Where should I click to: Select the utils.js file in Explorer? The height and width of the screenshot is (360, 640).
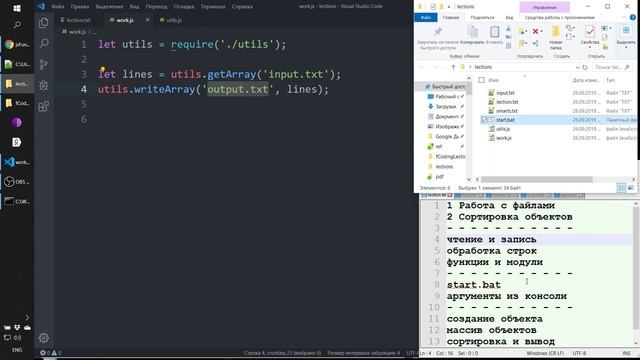point(503,129)
